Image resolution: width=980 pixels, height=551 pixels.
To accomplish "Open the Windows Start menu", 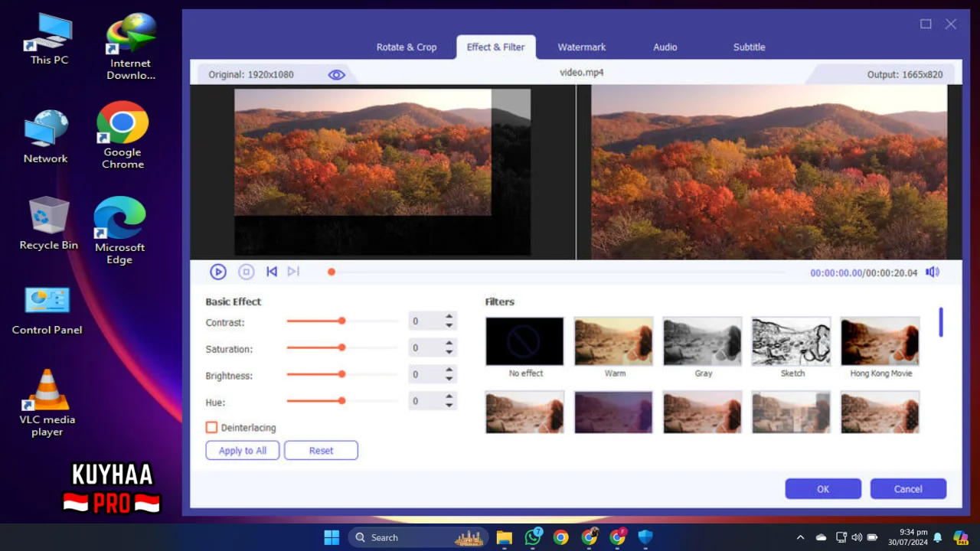I will tap(332, 537).
